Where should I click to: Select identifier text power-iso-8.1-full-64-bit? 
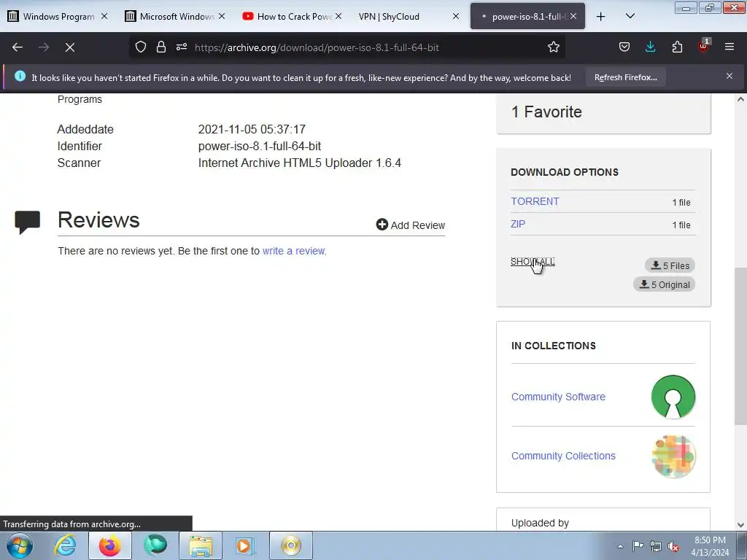tap(260, 146)
